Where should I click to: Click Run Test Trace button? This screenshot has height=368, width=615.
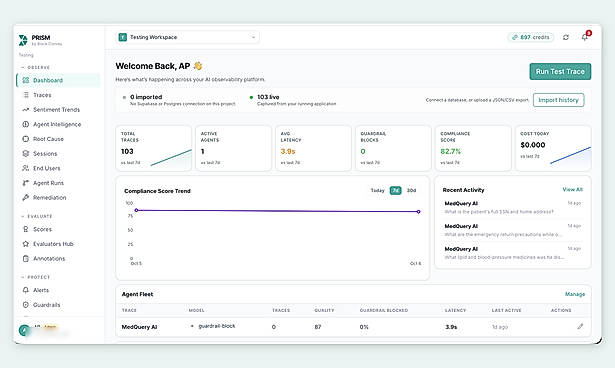tap(560, 71)
